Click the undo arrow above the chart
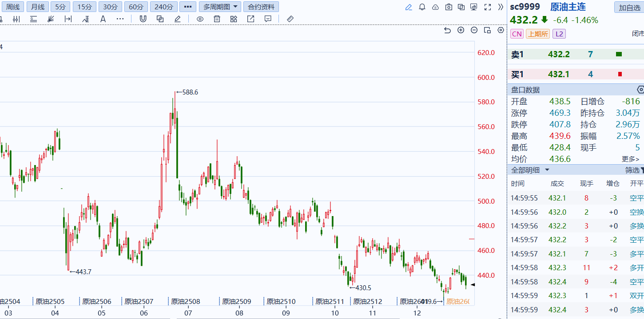Image resolution: width=644 pixels, height=319 pixels. (x=447, y=30)
